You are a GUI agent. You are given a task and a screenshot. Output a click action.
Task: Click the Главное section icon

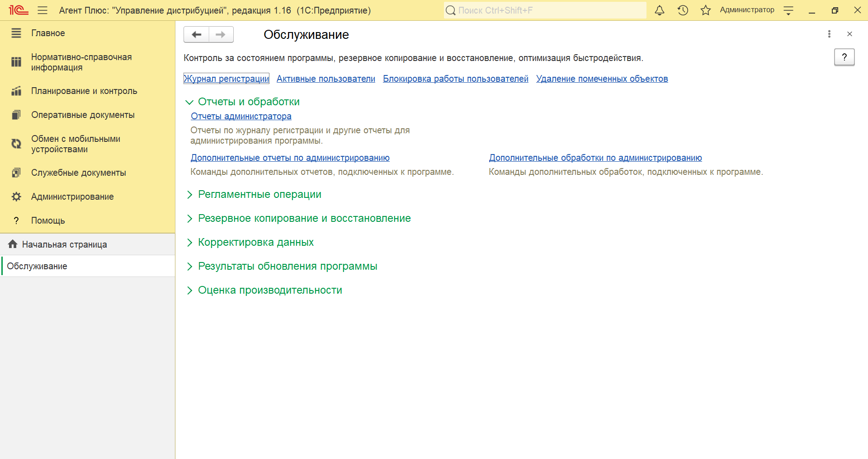tap(16, 33)
